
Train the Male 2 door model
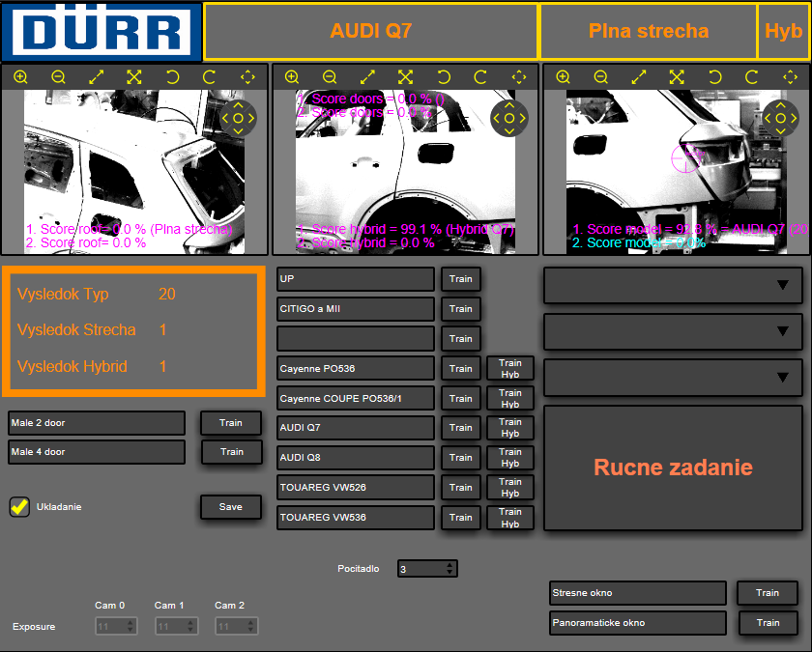[x=231, y=423]
